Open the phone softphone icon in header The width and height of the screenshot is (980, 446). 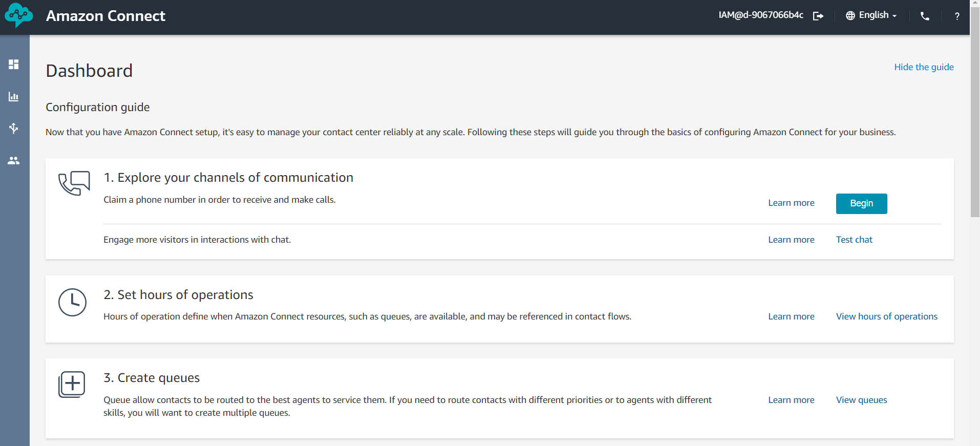pos(925,16)
